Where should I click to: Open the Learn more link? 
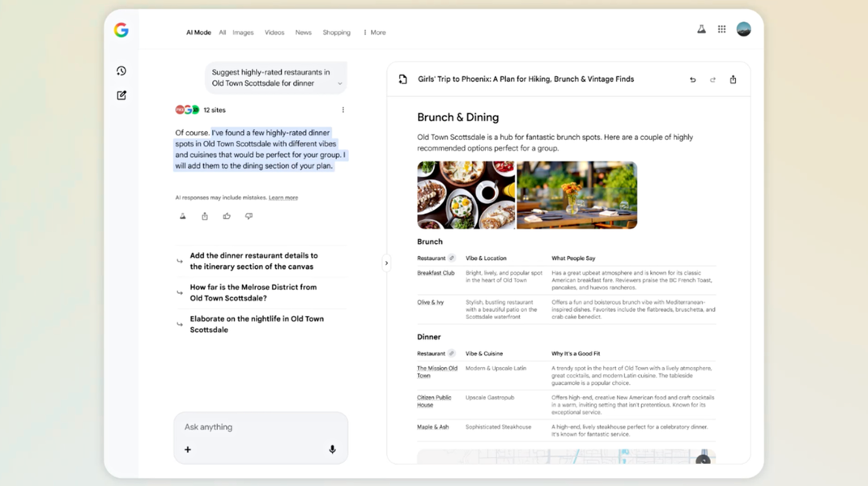click(283, 198)
